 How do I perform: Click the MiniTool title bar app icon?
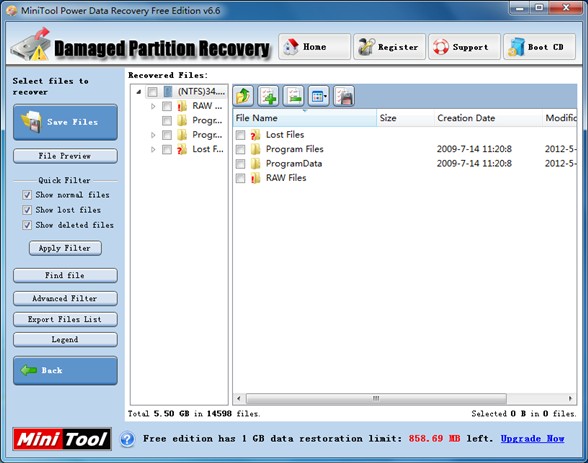[12, 10]
